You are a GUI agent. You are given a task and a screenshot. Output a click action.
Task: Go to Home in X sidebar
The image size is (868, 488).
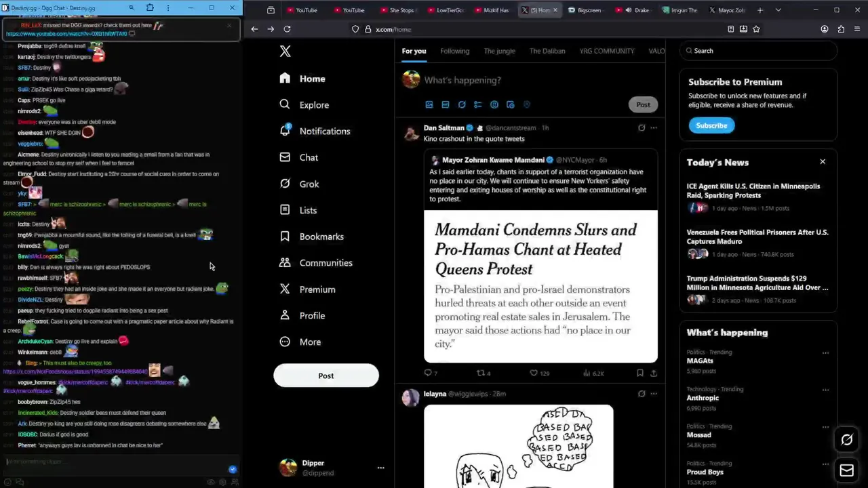302,79
